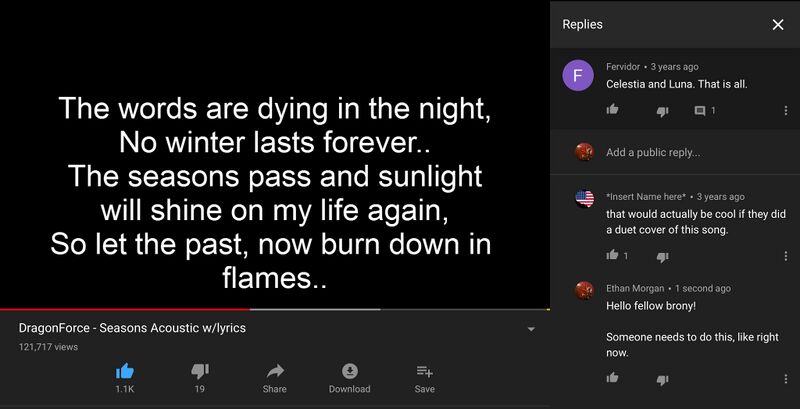Viewport: 800px width, 409px height.
Task: Download the video
Action: 349,371
